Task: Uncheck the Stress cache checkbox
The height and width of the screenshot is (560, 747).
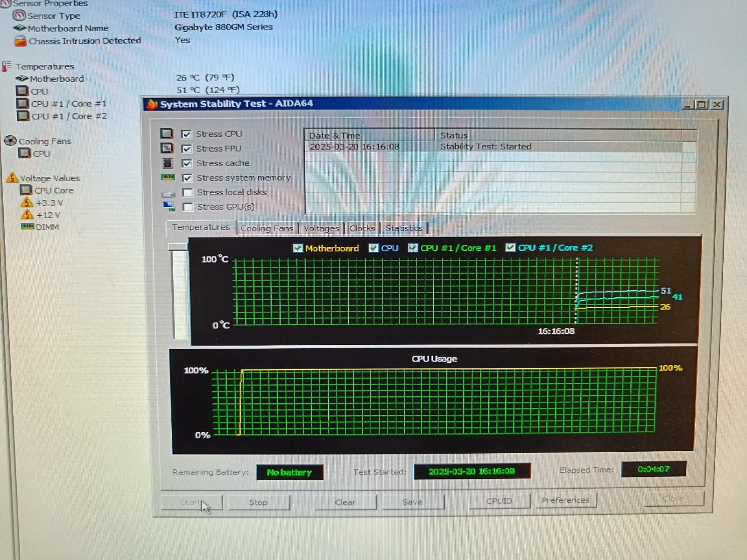Action: point(187,163)
